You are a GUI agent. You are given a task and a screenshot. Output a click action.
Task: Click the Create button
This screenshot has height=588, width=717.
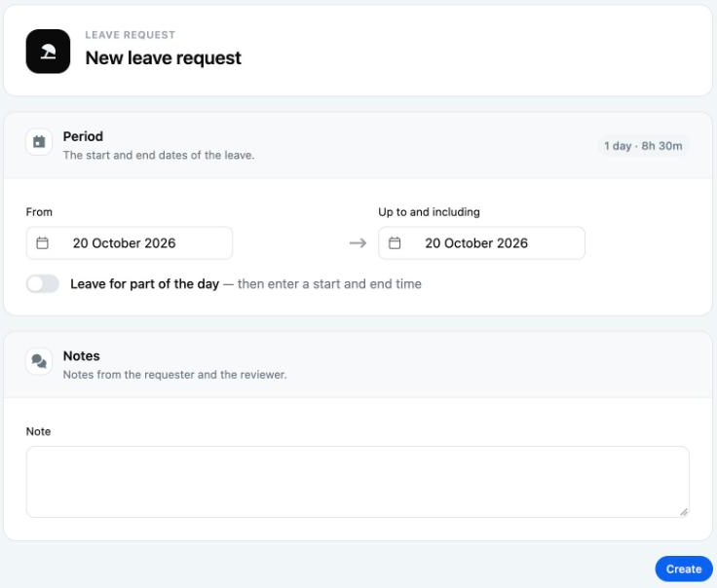pos(684,569)
